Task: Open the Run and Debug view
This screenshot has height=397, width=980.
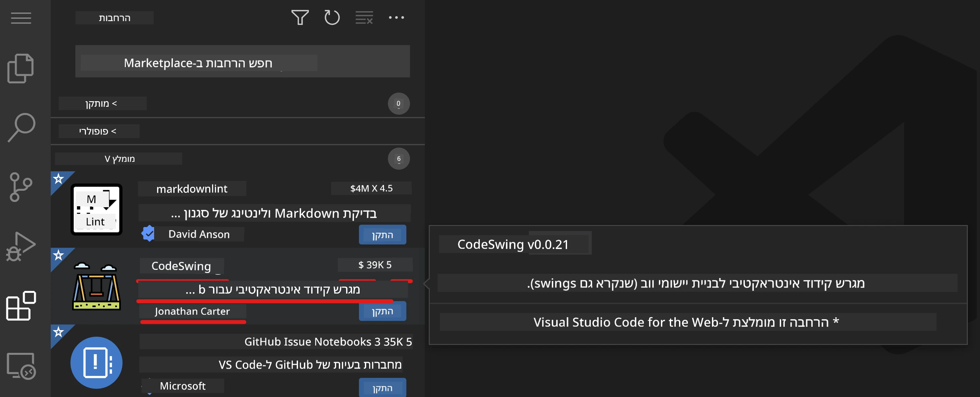Action: [x=20, y=246]
